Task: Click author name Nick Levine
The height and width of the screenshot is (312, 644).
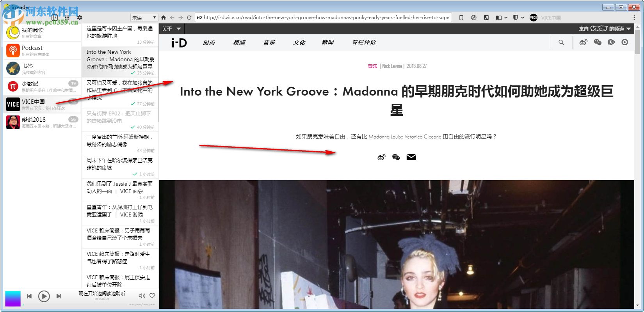Action: (392, 66)
